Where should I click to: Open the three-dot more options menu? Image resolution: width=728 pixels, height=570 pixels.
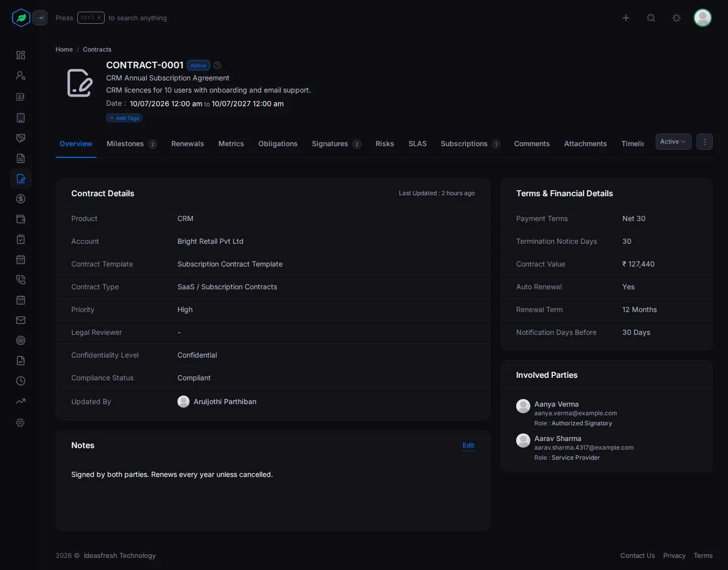pyautogui.click(x=705, y=142)
